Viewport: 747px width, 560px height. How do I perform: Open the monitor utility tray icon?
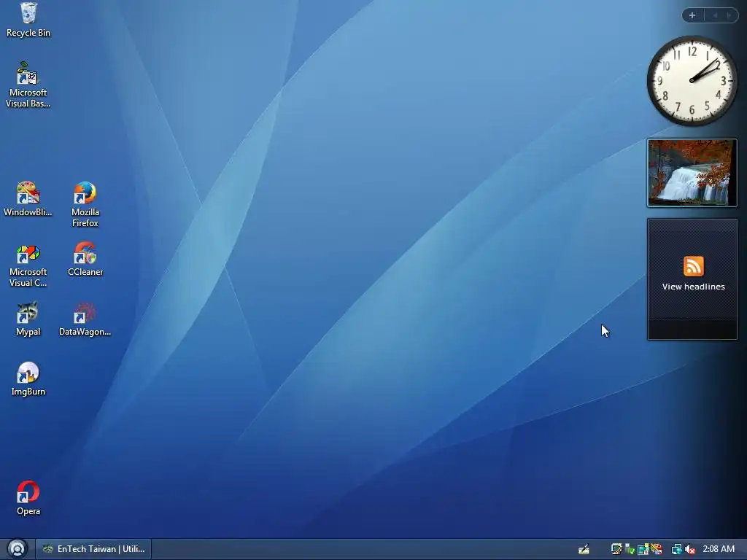pos(616,549)
